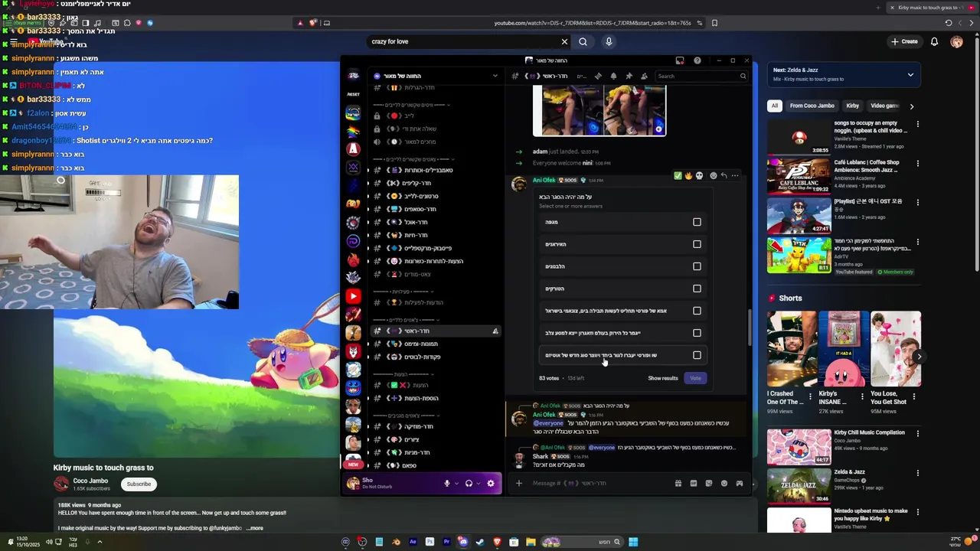This screenshot has width=980, height=551.
Task: Run YouTube search magnifier button
Action: [583, 41]
